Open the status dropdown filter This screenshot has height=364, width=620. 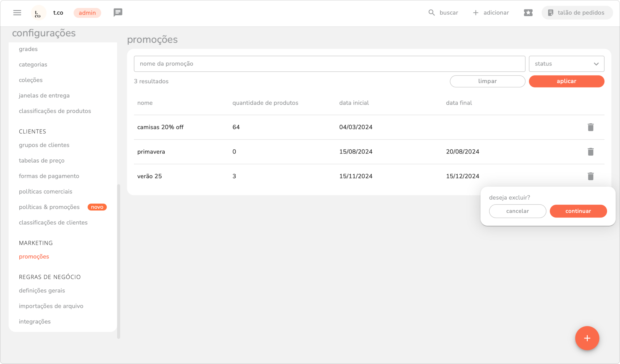pyautogui.click(x=566, y=64)
